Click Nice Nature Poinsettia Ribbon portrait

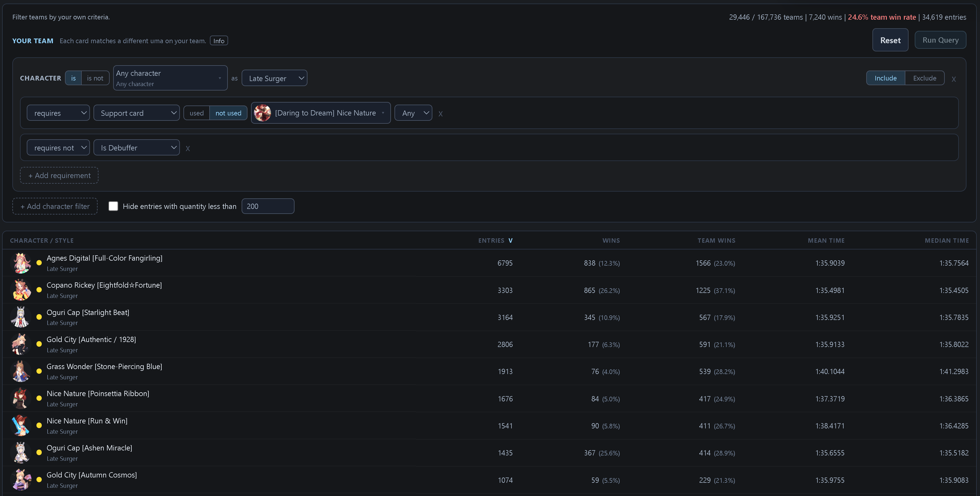[x=21, y=398]
